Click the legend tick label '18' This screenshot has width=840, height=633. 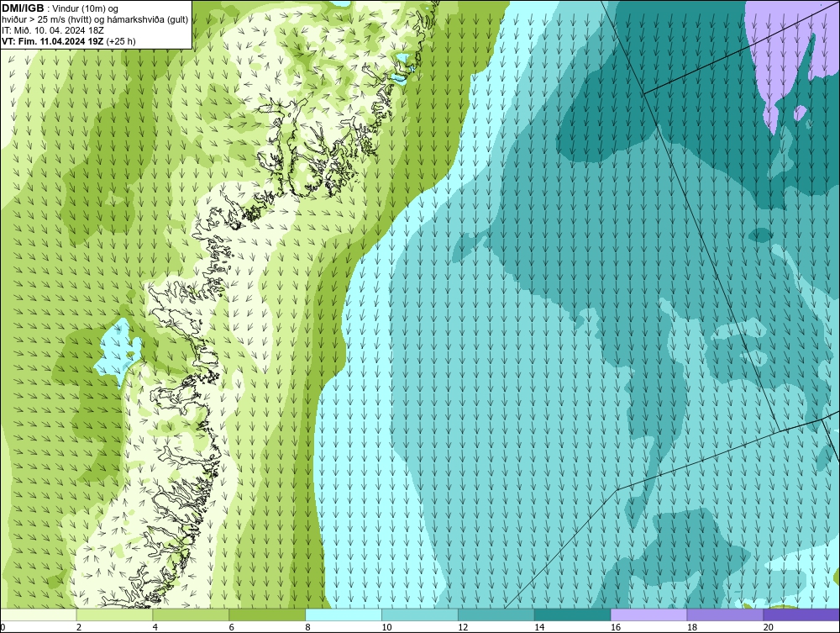pos(691,627)
